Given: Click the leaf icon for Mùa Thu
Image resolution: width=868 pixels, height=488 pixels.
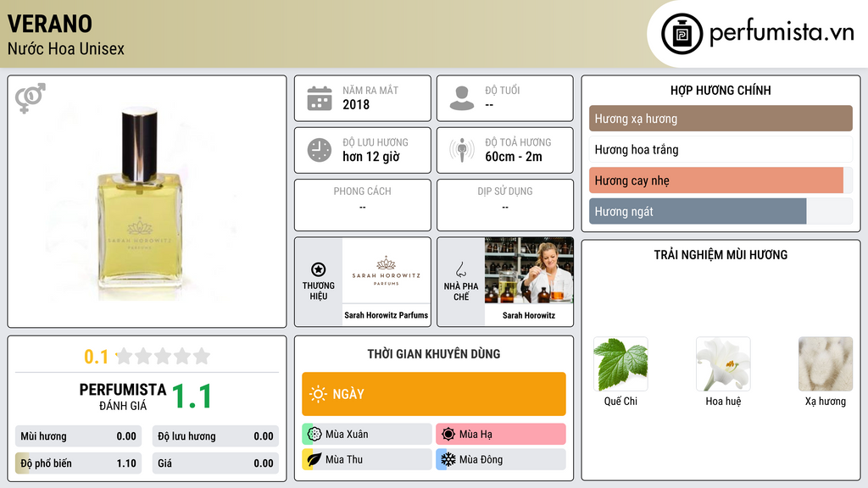Looking at the screenshot, I should tap(314, 459).
